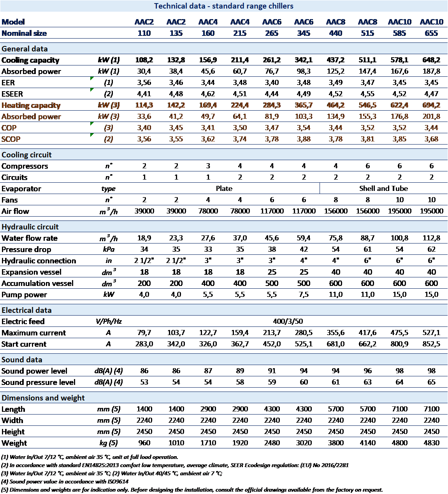
Task: Select the 'General data' section header
Action: point(25,49)
